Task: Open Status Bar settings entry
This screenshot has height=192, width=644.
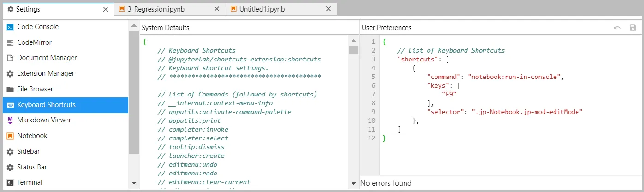Action: pyautogui.click(x=32, y=167)
